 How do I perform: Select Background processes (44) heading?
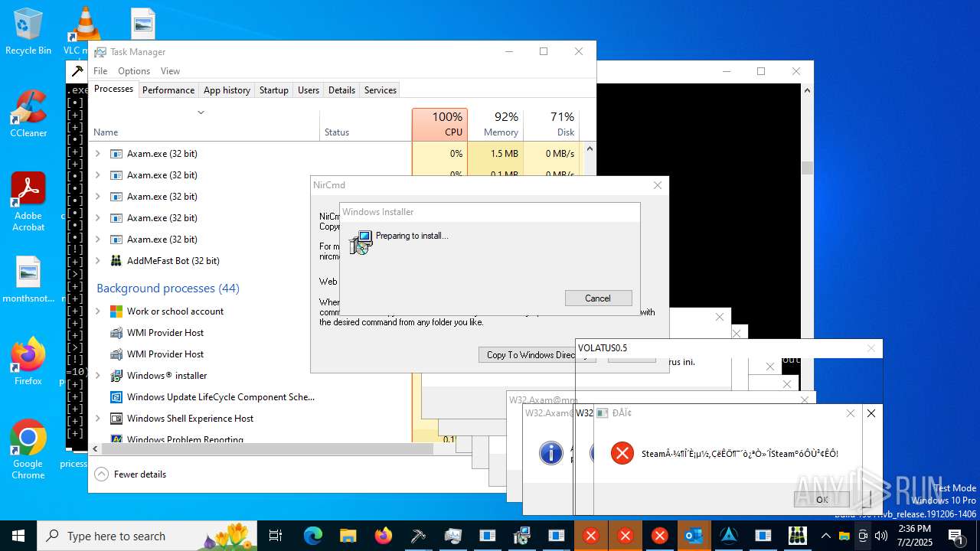[168, 289]
